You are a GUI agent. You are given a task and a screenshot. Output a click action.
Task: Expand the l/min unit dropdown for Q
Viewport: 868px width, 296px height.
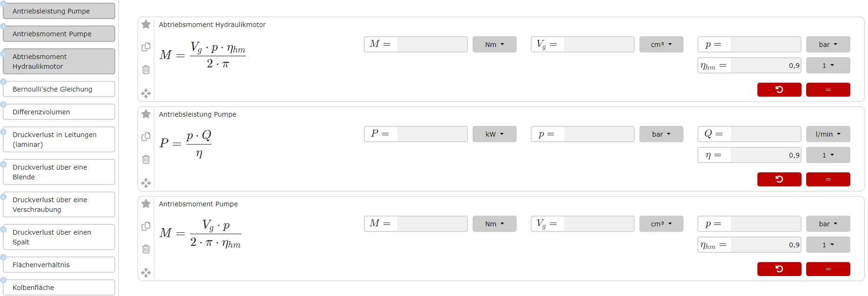coord(828,134)
